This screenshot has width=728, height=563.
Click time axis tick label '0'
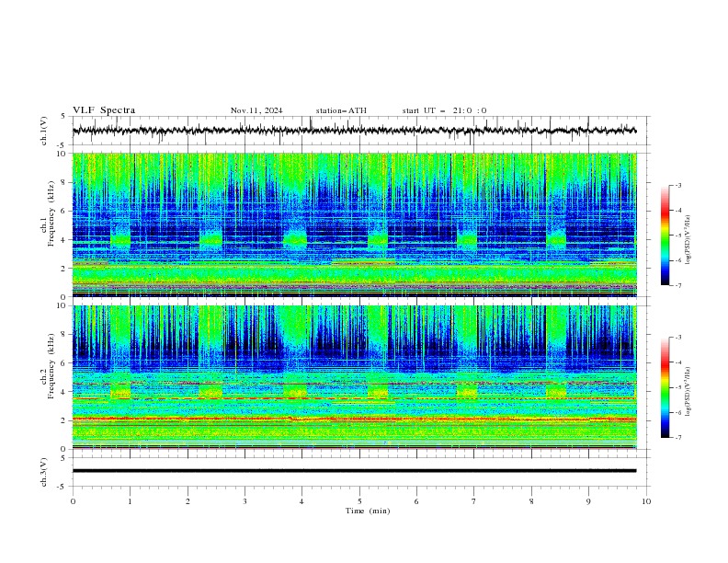[73, 501]
